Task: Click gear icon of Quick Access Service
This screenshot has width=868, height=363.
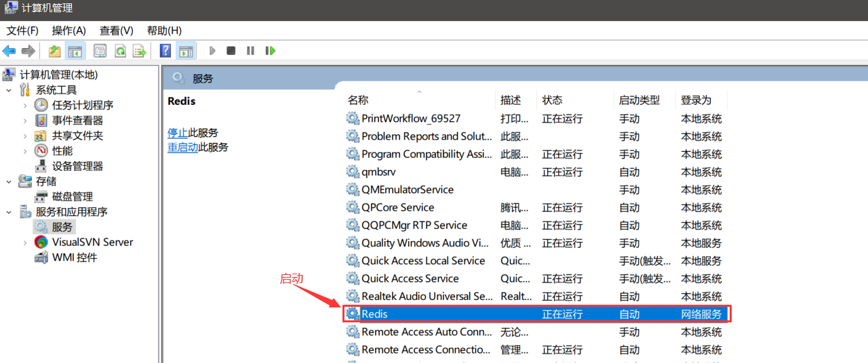Action: click(x=353, y=278)
